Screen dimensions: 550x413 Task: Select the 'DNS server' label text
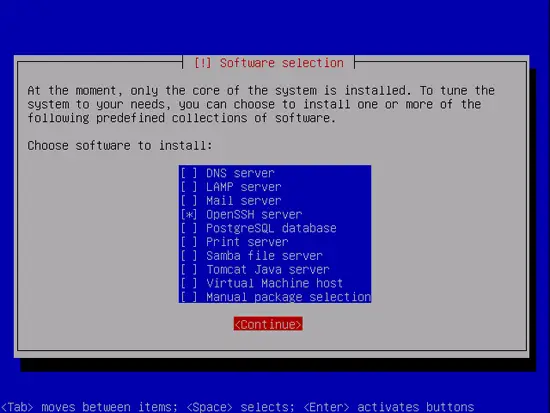tap(240, 173)
